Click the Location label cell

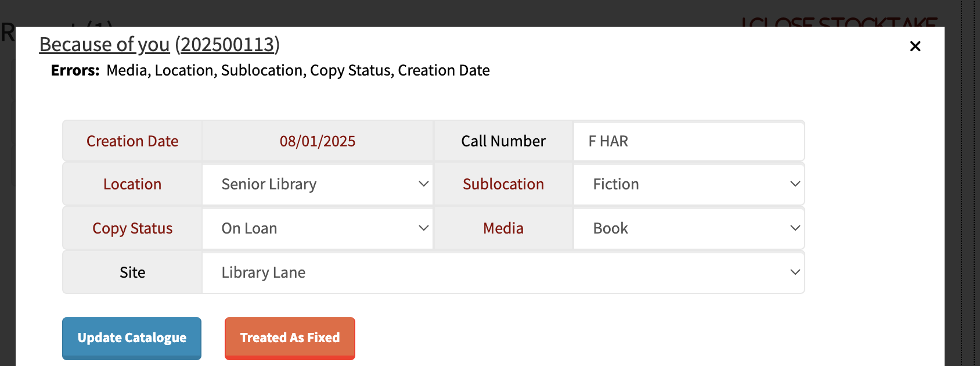(132, 184)
